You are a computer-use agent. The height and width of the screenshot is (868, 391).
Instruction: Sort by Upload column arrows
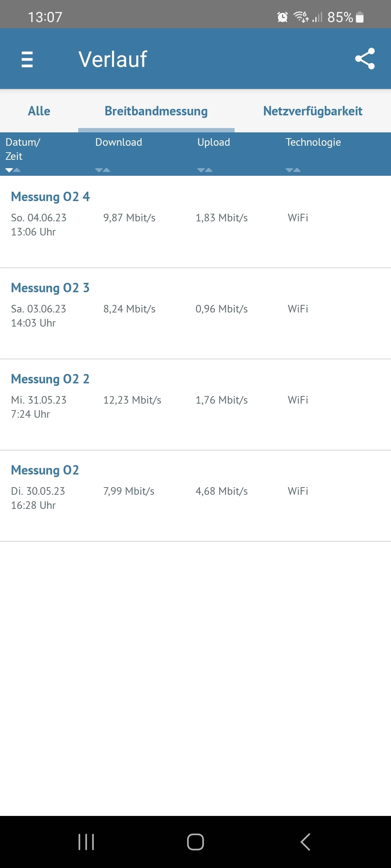tap(205, 170)
